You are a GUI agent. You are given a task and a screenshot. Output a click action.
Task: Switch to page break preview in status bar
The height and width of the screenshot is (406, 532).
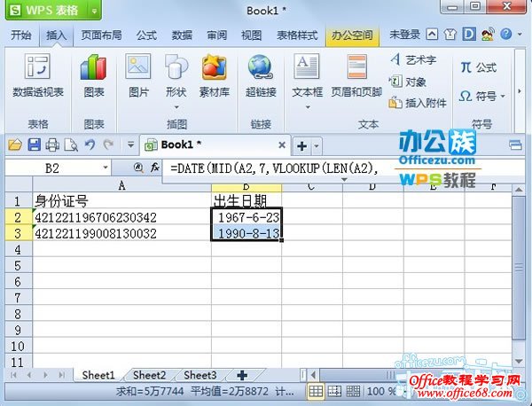click(334, 392)
